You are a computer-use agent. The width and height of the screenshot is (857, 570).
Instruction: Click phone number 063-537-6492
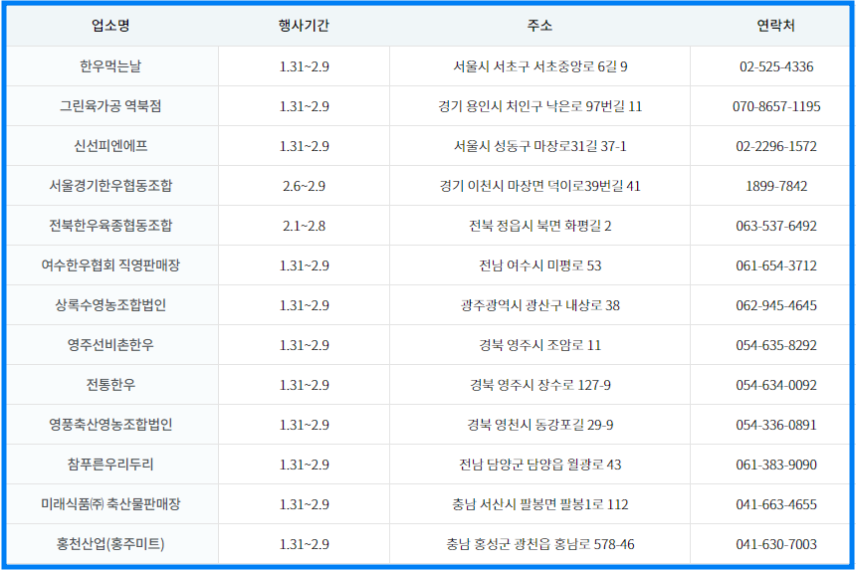pos(776,226)
